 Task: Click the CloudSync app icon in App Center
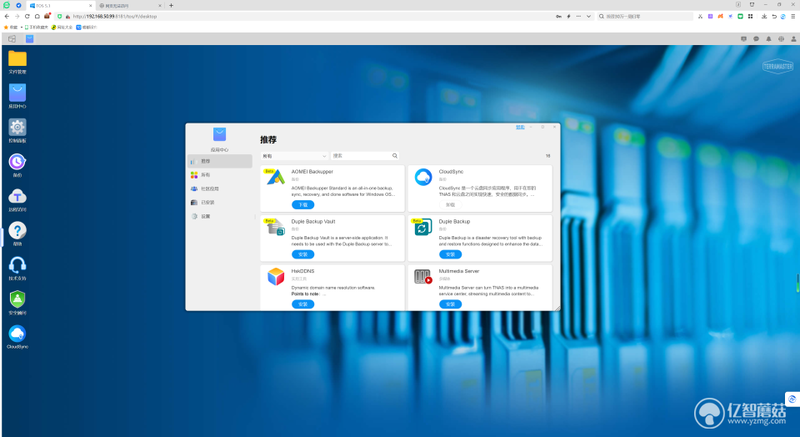(x=423, y=177)
